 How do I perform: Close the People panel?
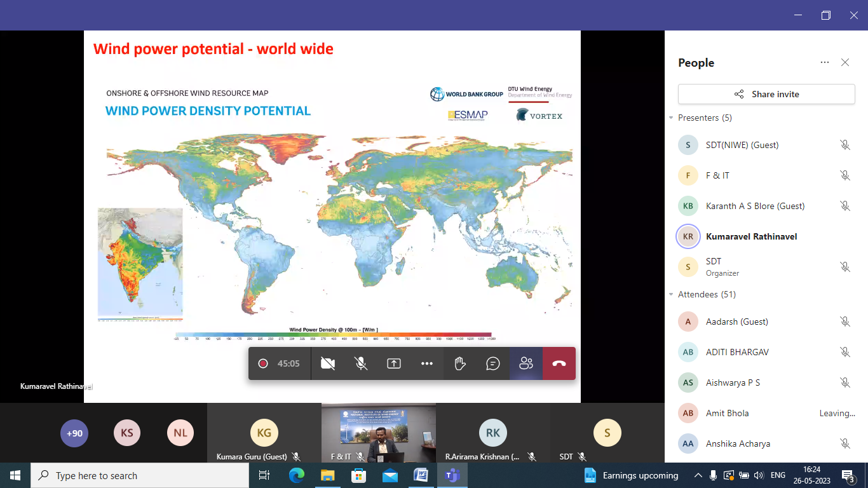coord(845,62)
